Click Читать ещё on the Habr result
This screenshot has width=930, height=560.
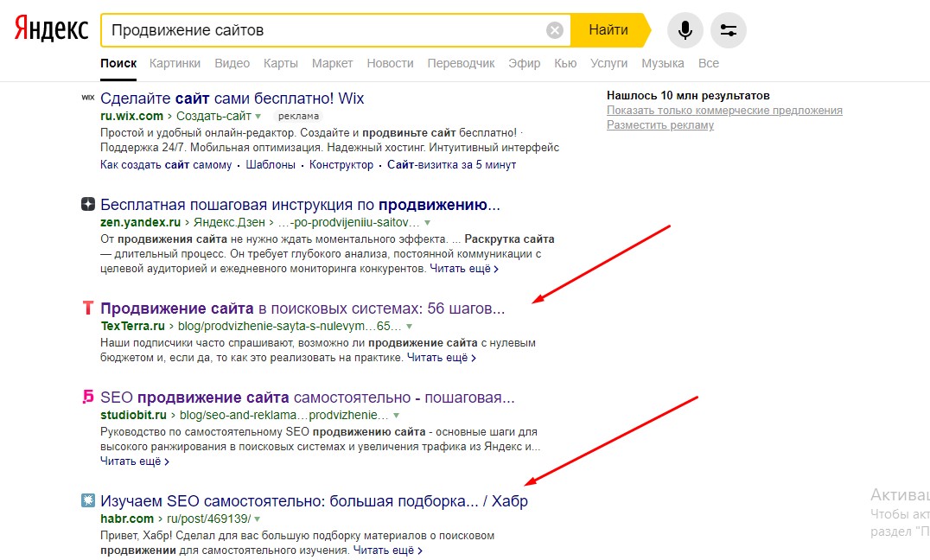tap(384, 549)
